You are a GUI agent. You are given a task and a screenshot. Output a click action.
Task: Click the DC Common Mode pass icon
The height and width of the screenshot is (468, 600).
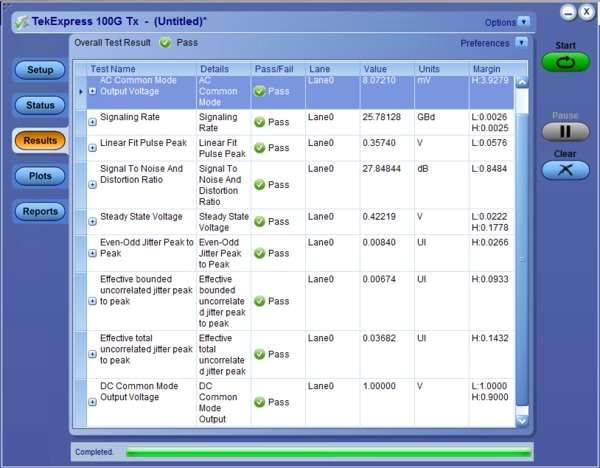[x=259, y=402]
